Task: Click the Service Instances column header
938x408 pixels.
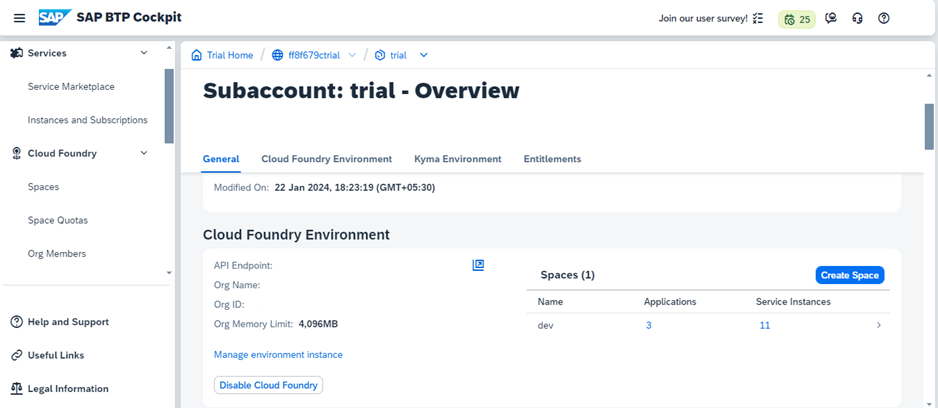Action: [793, 302]
